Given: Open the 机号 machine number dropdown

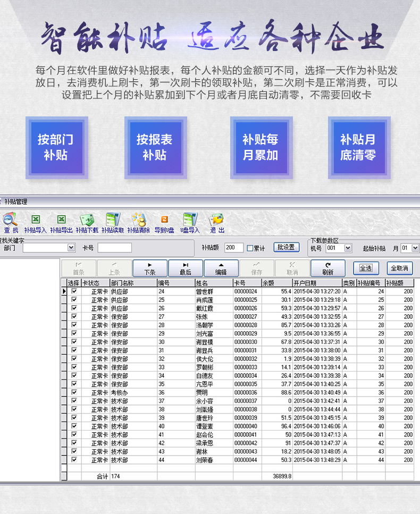Looking at the screenshot, I should [348, 248].
